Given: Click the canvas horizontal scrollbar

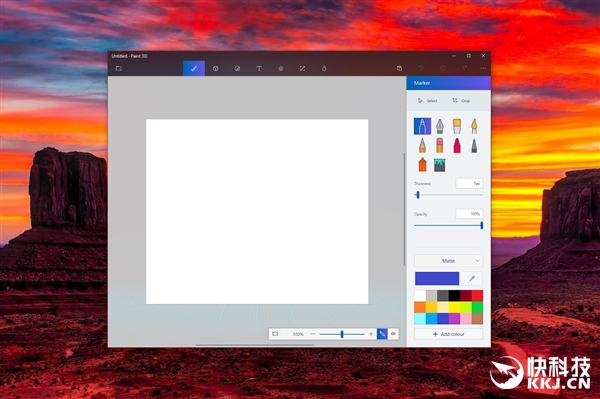Looking at the screenshot, I should coord(255,345).
